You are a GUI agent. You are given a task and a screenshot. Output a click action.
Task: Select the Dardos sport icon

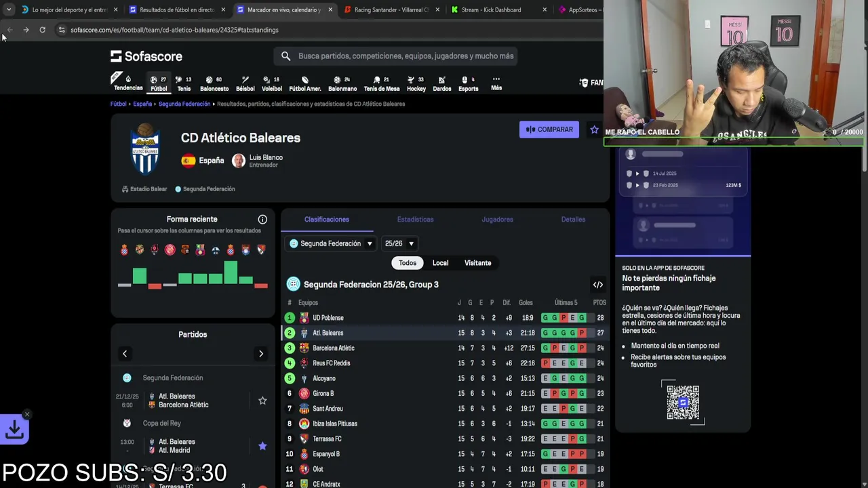(x=442, y=83)
